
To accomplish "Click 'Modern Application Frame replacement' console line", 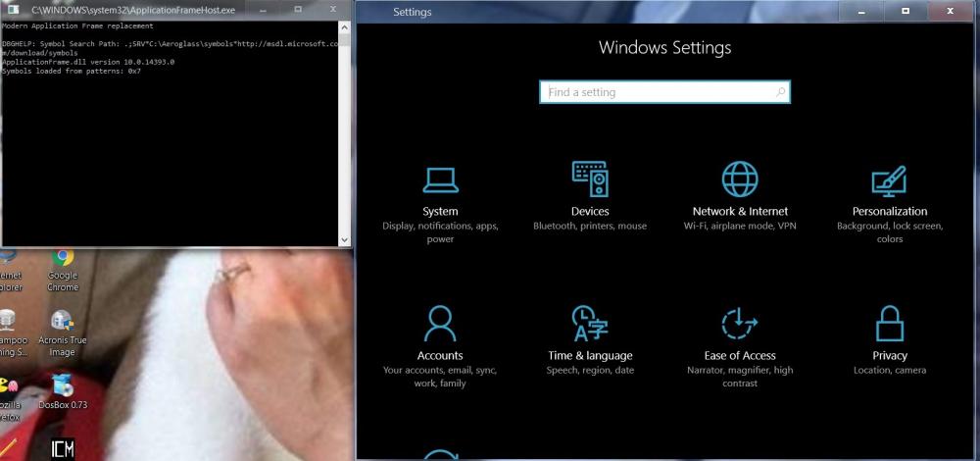I will point(77,26).
